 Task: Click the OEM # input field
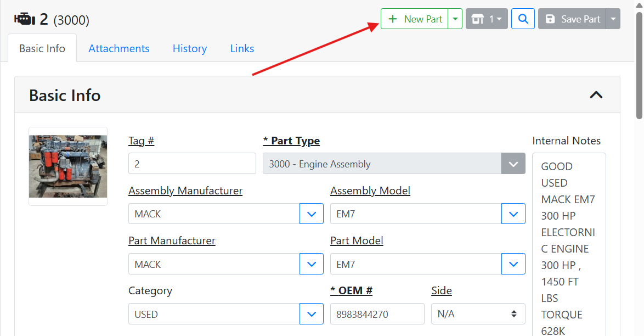pos(377,314)
